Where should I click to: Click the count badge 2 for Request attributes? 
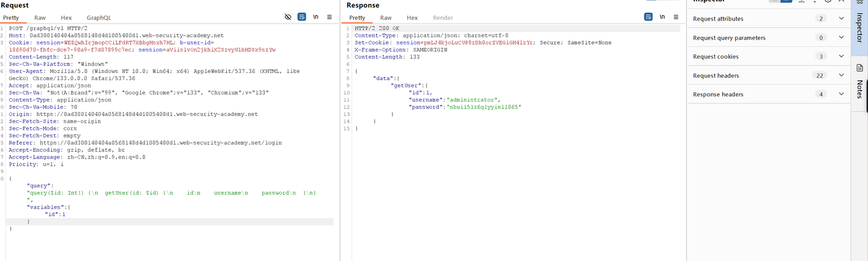tap(820, 19)
